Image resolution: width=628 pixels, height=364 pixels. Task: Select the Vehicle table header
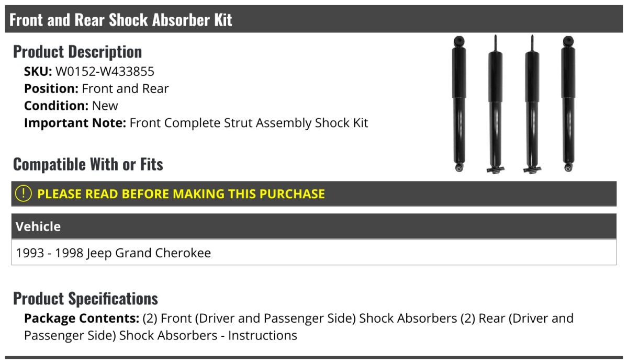point(38,226)
